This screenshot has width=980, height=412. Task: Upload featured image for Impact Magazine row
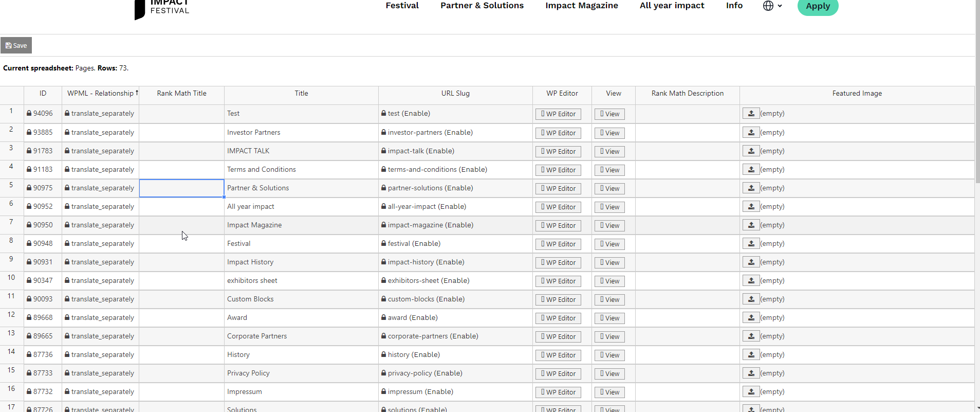[751, 225]
